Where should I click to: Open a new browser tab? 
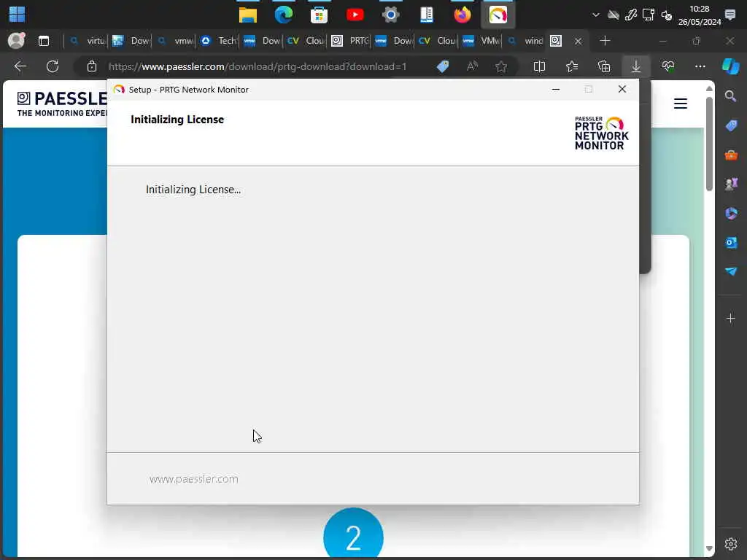pos(605,41)
